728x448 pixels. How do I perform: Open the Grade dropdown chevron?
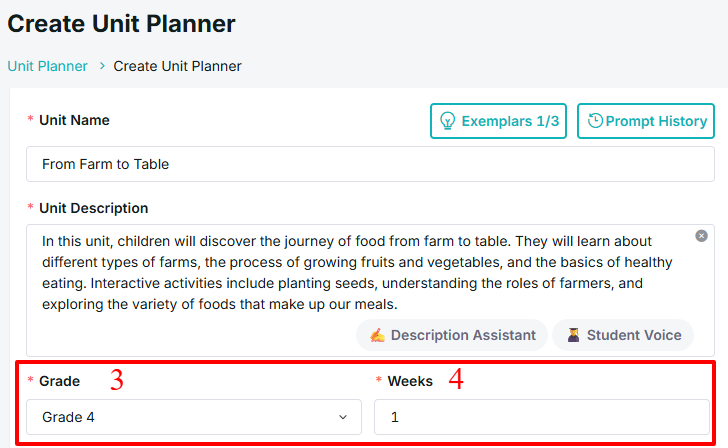(x=343, y=417)
